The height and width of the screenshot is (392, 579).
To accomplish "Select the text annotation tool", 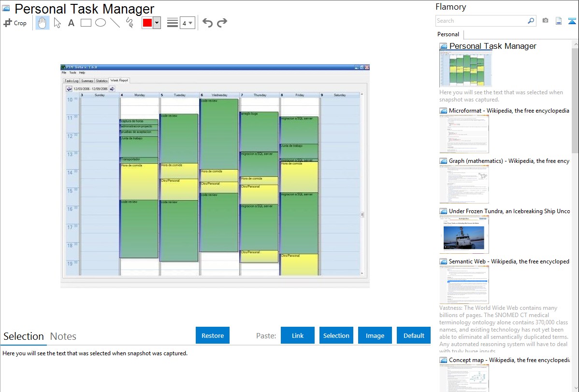I will [71, 23].
